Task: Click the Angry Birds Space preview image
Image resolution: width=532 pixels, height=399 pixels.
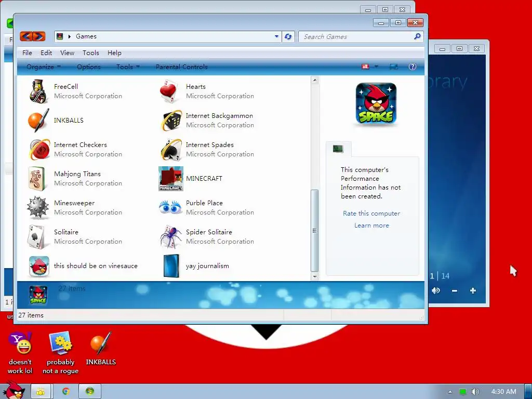Action: (x=376, y=103)
